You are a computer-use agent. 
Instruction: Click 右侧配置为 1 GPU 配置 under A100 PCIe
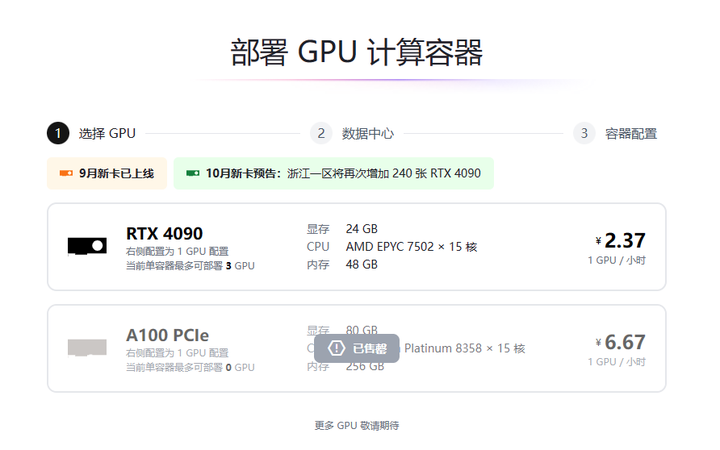pos(177,353)
